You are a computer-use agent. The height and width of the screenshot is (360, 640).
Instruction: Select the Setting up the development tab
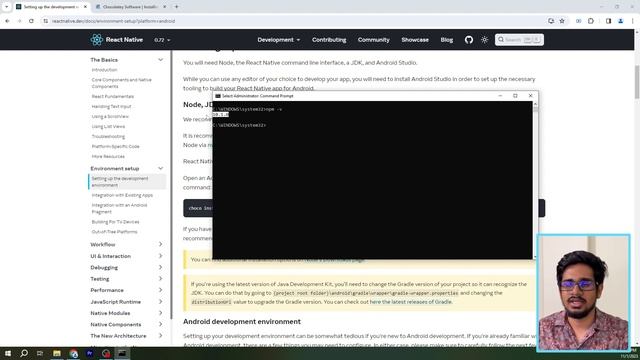coord(51,7)
